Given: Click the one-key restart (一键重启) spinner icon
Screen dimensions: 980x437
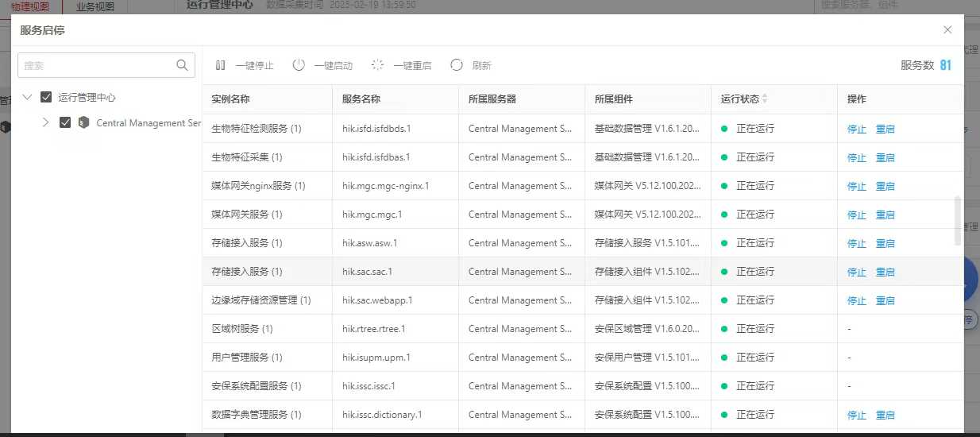Looking at the screenshot, I should (378, 65).
